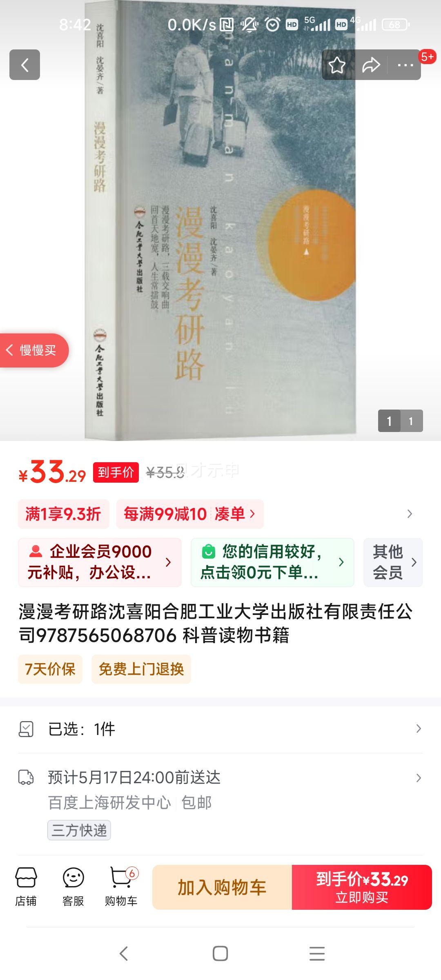Tap the book cover product image
Screen dimensions: 441x980
point(220,220)
